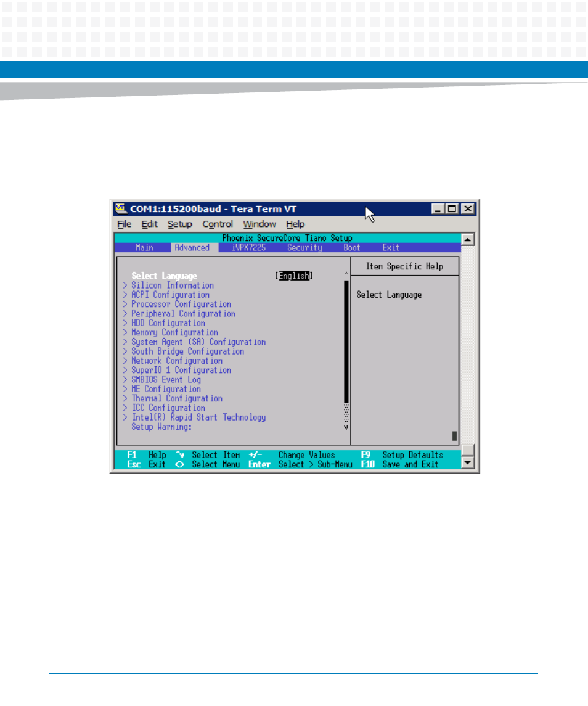The height and width of the screenshot is (706, 588).
Task: Click the Tera Term scrollbar up arrow
Action: (x=468, y=239)
